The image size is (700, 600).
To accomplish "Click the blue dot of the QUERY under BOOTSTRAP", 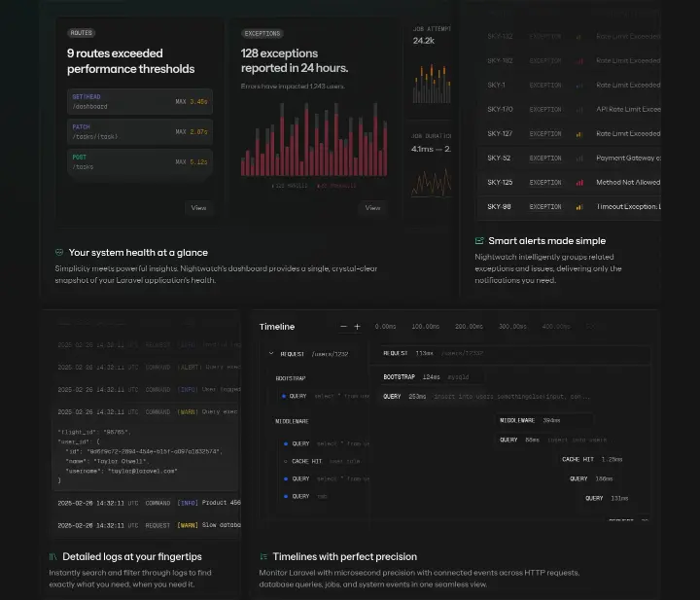I will pyautogui.click(x=284, y=396).
